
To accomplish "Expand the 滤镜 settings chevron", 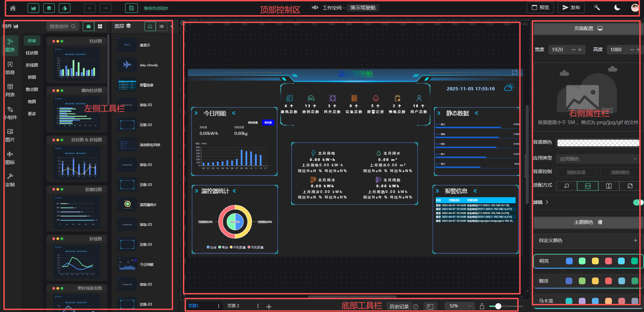I will tap(547, 202).
